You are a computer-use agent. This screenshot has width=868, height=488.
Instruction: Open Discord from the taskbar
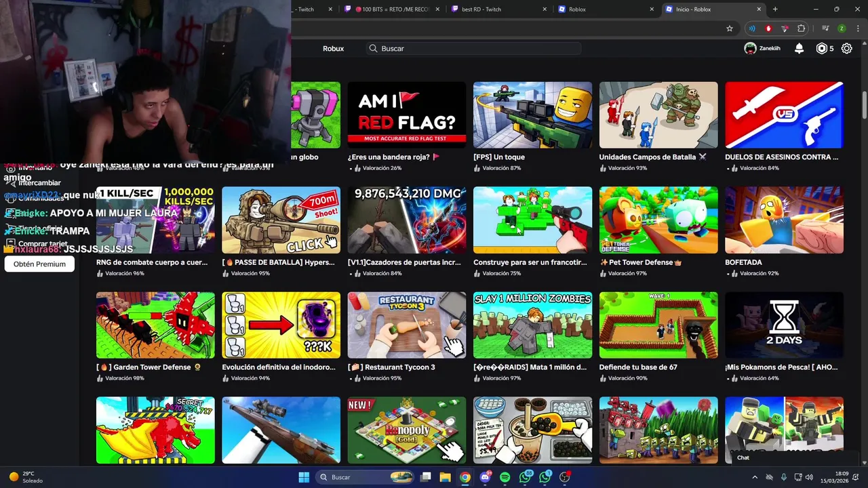click(485, 477)
